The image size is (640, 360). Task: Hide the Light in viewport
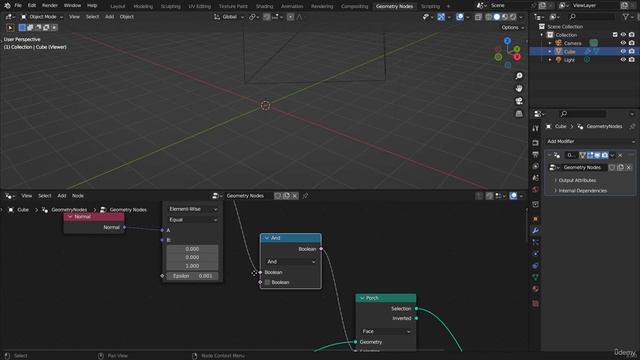[x=623, y=60]
